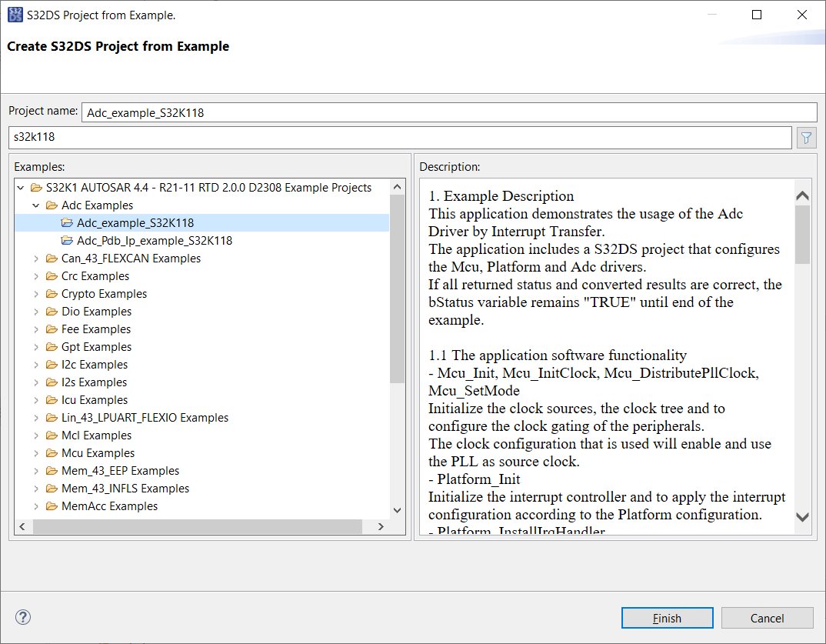Click the S32DS icon in the title bar

pos(14,14)
